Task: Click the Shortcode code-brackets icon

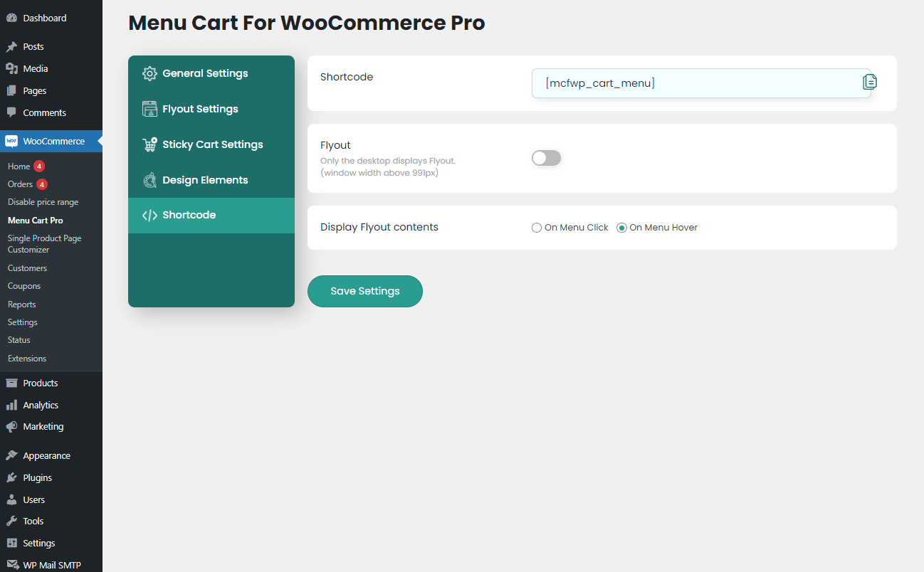Action: (149, 215)
